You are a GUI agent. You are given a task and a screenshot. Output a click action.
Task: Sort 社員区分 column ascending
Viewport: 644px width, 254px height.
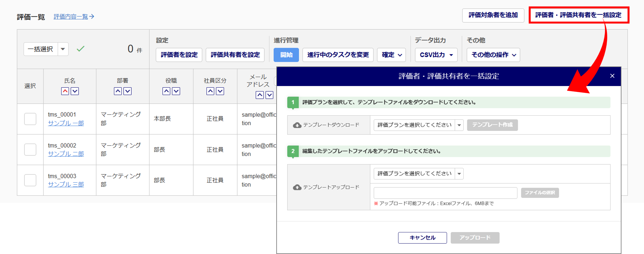coord(210,91)
